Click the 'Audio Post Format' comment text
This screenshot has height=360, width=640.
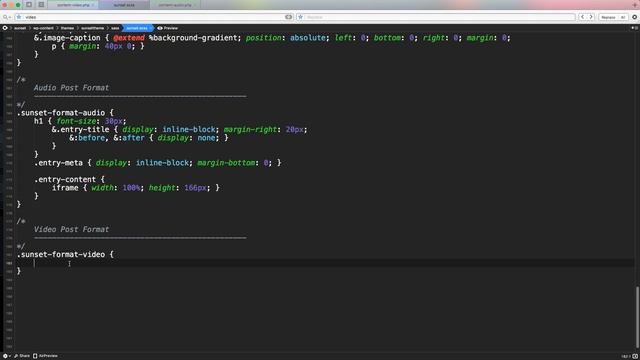pyautogui.click(x=71, y=88)
